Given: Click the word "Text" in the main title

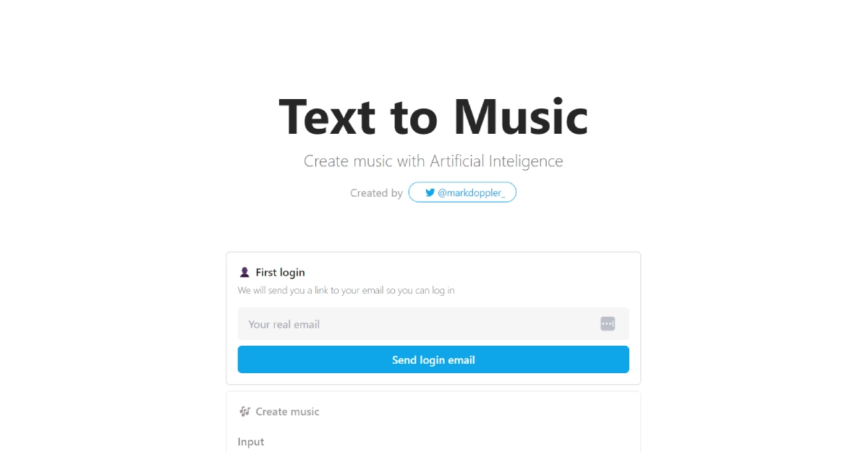Looking at the screenshot, I should [x=327, y=117].
